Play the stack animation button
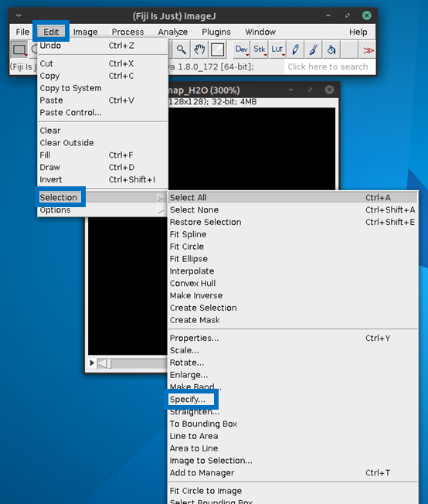The width and height of the screenshot is (428, 504). pos(92,363)
